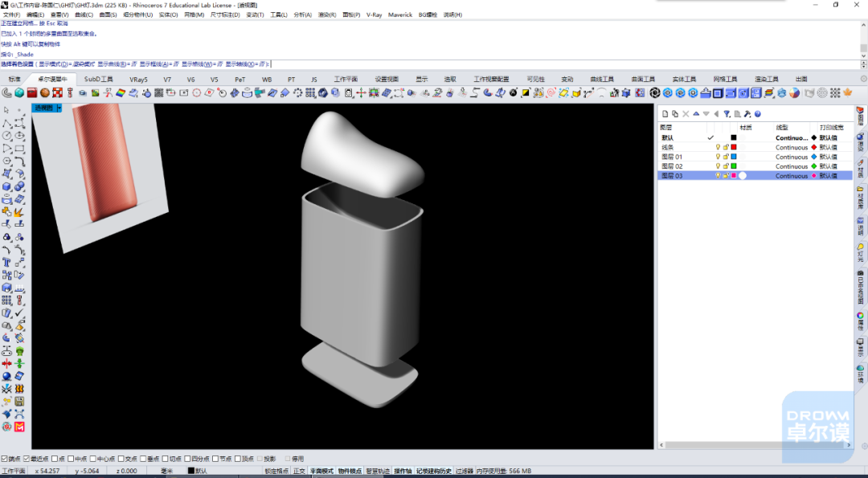868x478 pixels.
Task: Open the layer filter funnel icon
Action: point(727,114)
